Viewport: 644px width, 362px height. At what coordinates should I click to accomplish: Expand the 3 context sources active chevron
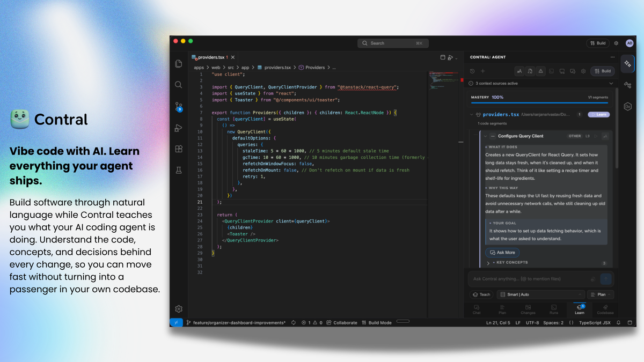pyautogui.click(x=611, y=84)
